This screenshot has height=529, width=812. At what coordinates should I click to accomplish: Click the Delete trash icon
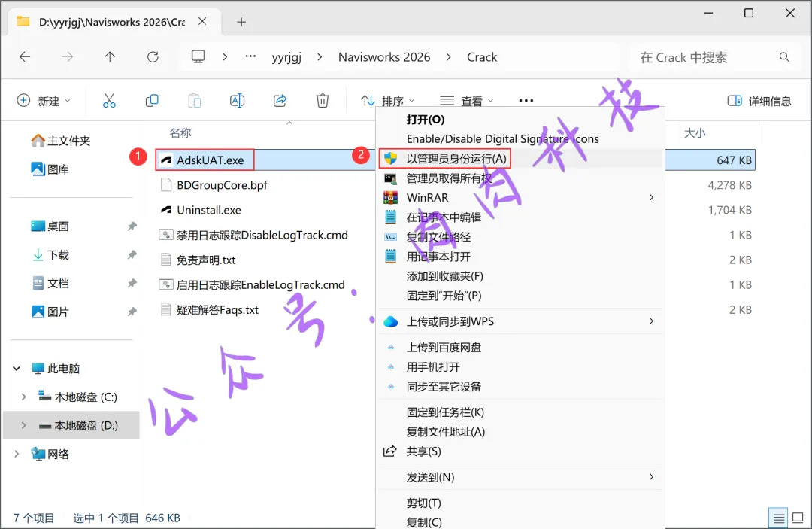(323, 101)
